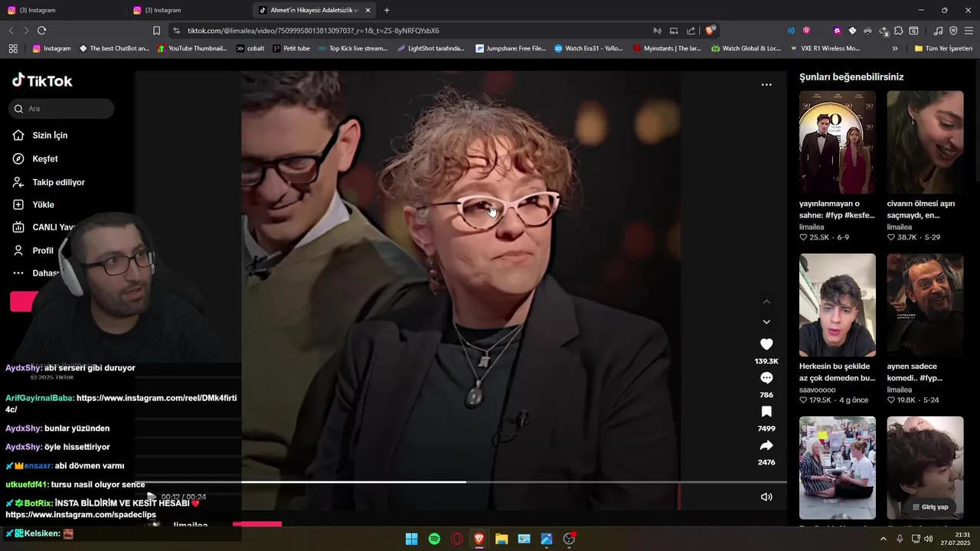Screen dimensions: 980x551
Task: Open 'aynen sadece komedi' video thumbnail
Action: click(x=925, y=305)
